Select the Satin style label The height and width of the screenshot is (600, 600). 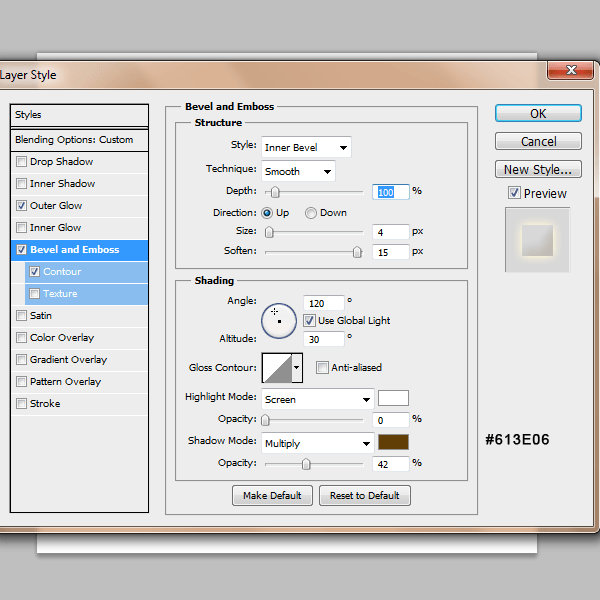click(41, 316)
